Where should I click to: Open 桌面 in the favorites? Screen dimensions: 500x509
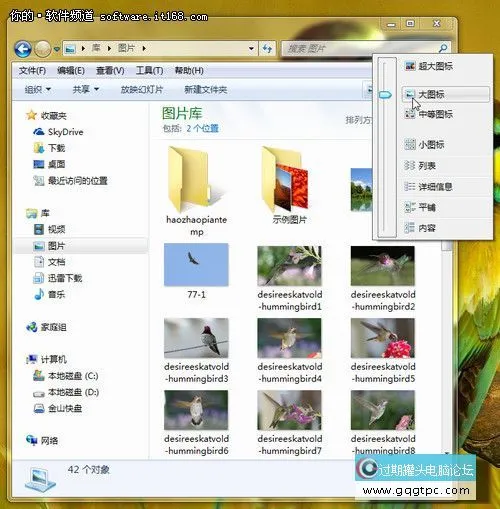49,164
